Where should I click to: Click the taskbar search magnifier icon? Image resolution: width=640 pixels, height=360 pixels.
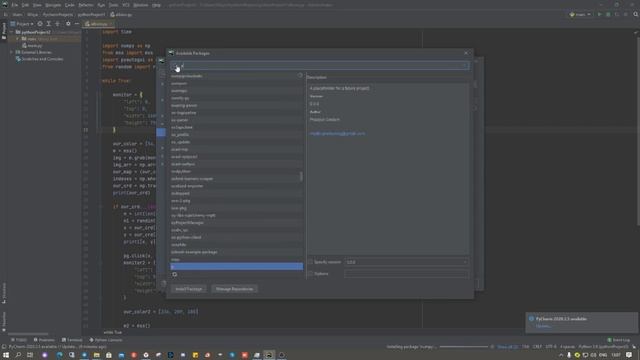pyautogui.click(x=18, y=355)
